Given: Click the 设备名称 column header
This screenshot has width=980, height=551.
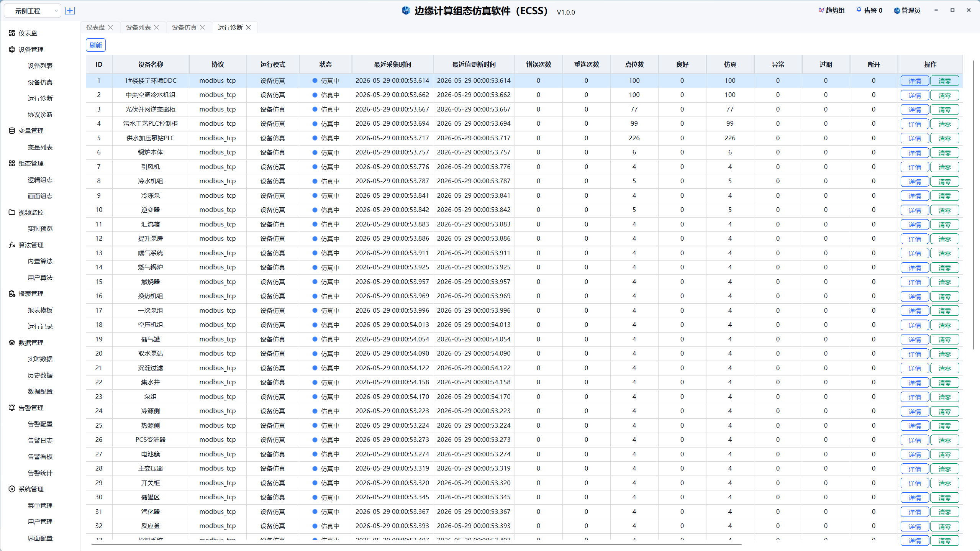Looking at the screenshot, I should click(151, 64).
